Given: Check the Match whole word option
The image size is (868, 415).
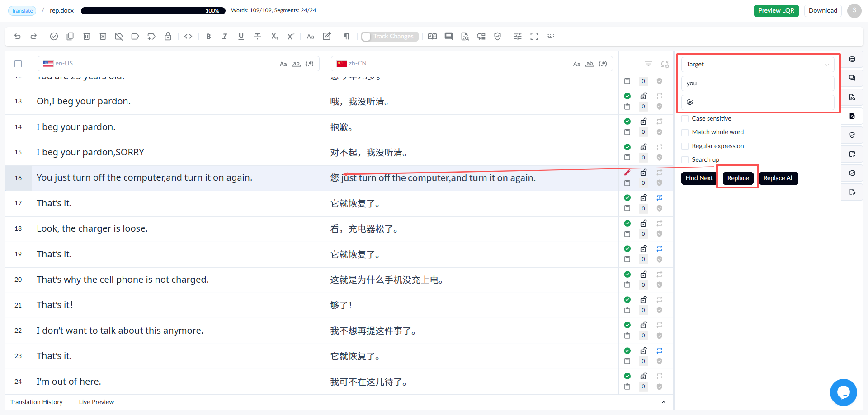Looking at the screenshot, I should 685,132.
